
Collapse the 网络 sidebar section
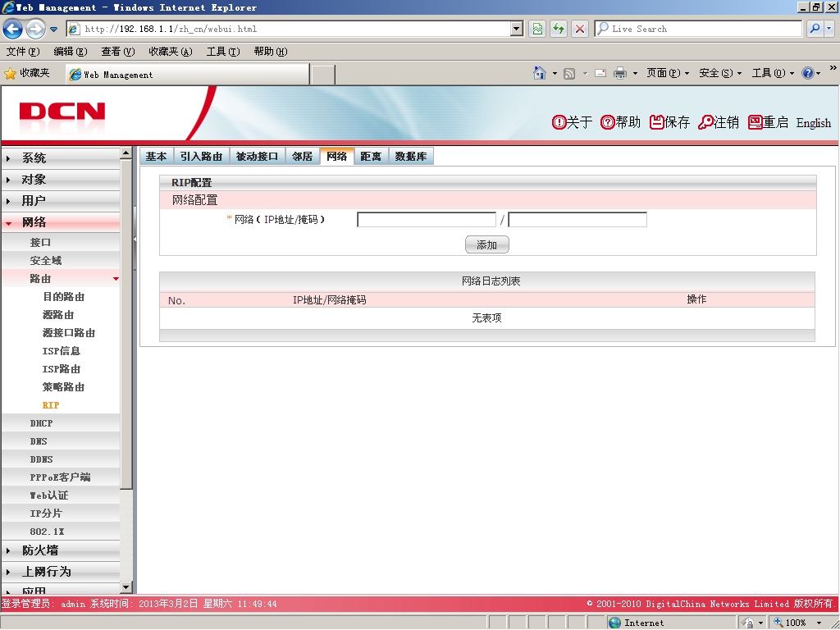61,222
